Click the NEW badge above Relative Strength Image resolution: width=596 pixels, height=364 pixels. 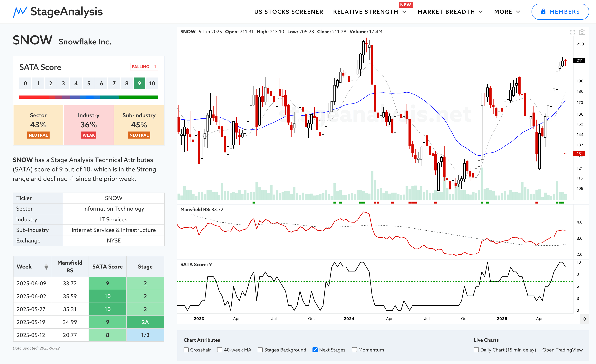click(406, 5)
